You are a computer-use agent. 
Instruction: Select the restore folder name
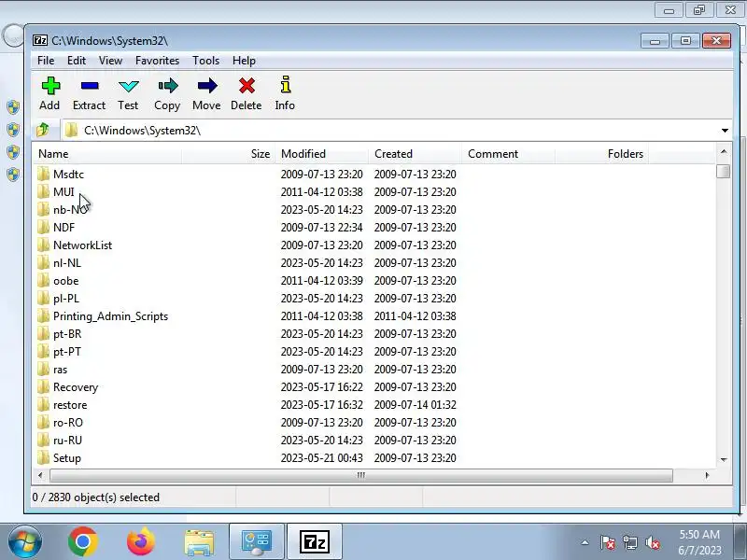point(70,405)
